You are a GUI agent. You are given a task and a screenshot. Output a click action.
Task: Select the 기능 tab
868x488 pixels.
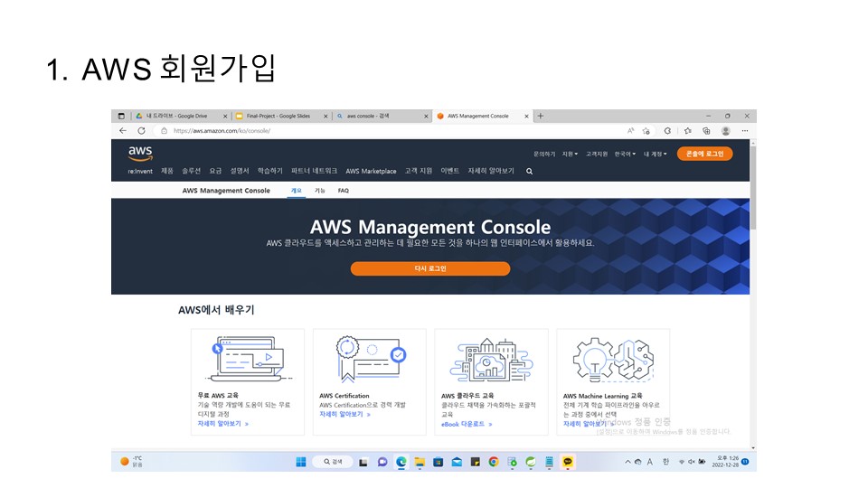(320, 191)
